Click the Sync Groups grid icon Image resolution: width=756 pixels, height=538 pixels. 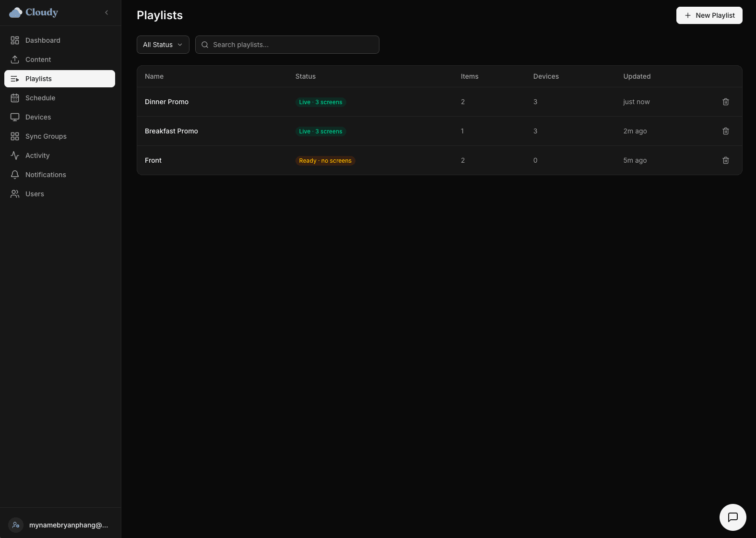(x=15, y=136)
